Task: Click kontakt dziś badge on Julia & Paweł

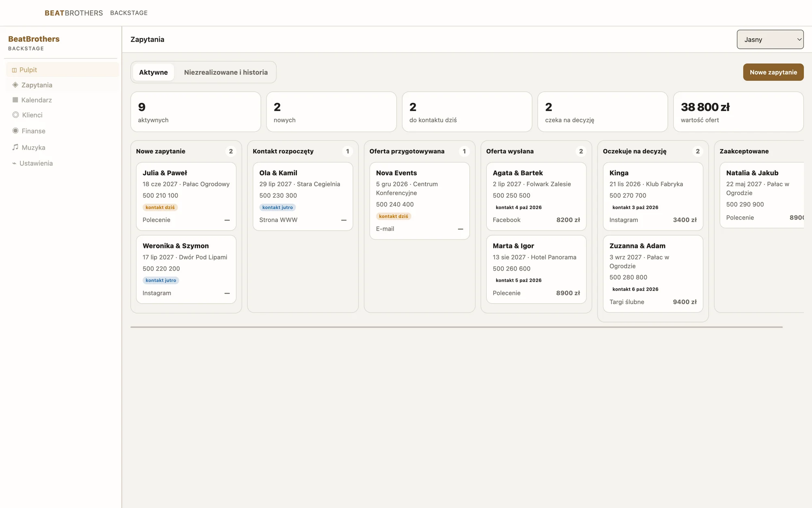Action: (x=160, y=207)
